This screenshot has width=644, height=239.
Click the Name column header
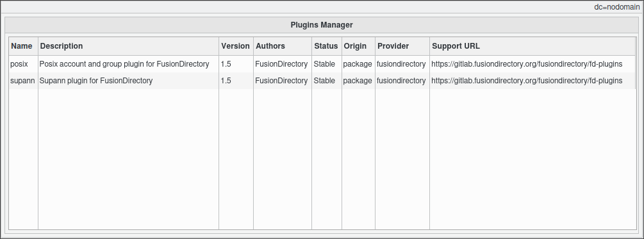tap(24, 46)
